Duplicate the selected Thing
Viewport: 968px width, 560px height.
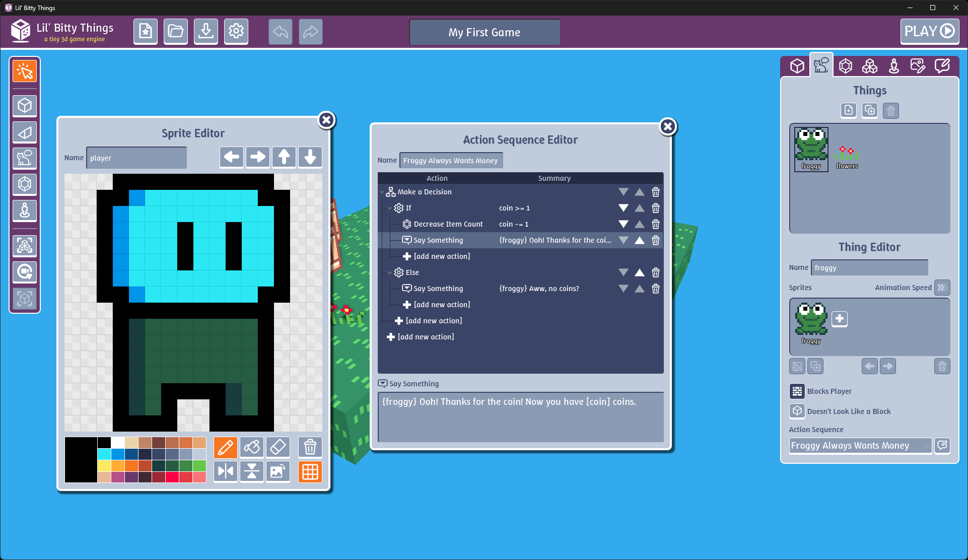869,110
